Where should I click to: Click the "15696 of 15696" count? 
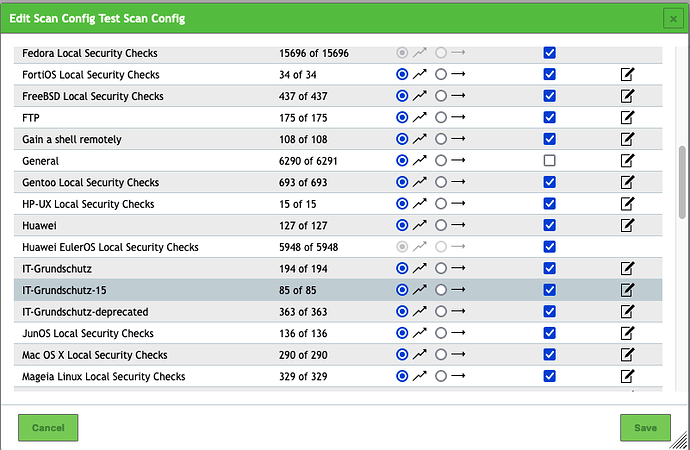click(314, 53)
